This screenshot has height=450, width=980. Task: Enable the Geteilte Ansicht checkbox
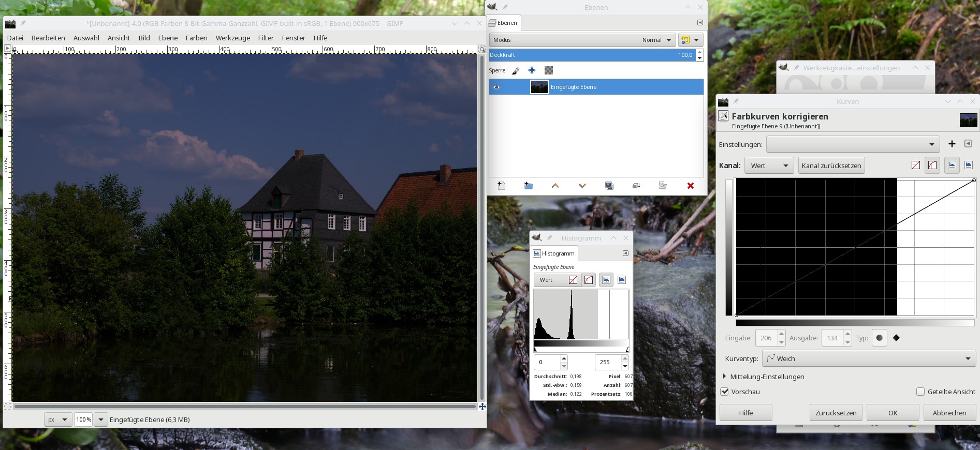coord(920,392)
